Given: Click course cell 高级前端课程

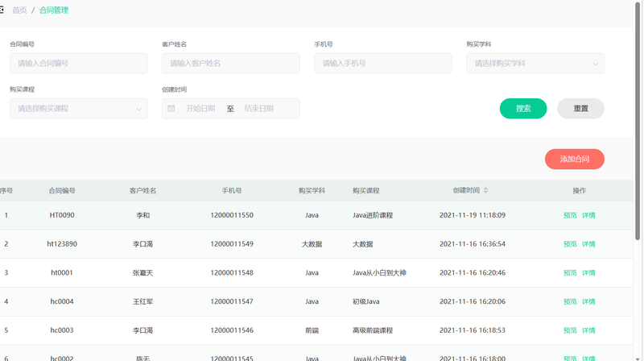Looking at the screenshot, I should 373,330.
